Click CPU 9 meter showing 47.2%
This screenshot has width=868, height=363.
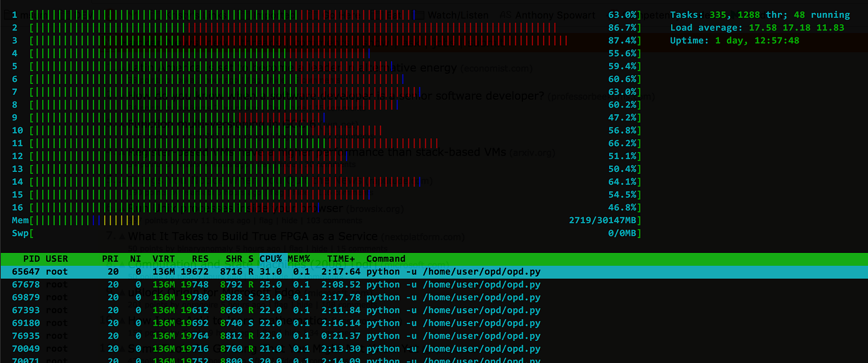[327, 118]
